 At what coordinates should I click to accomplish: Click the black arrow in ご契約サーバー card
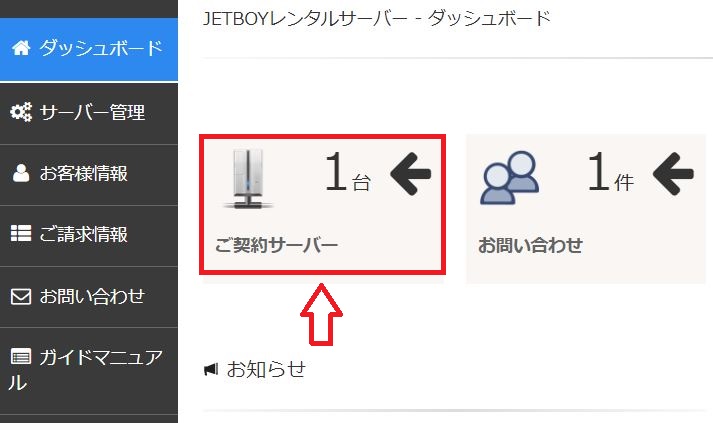[411, 173]
